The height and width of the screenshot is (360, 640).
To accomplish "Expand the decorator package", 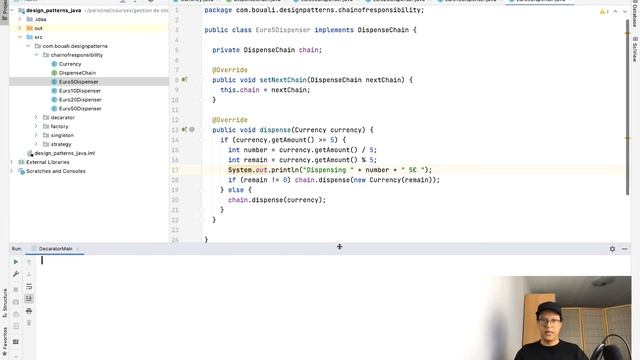I will 36,118.
